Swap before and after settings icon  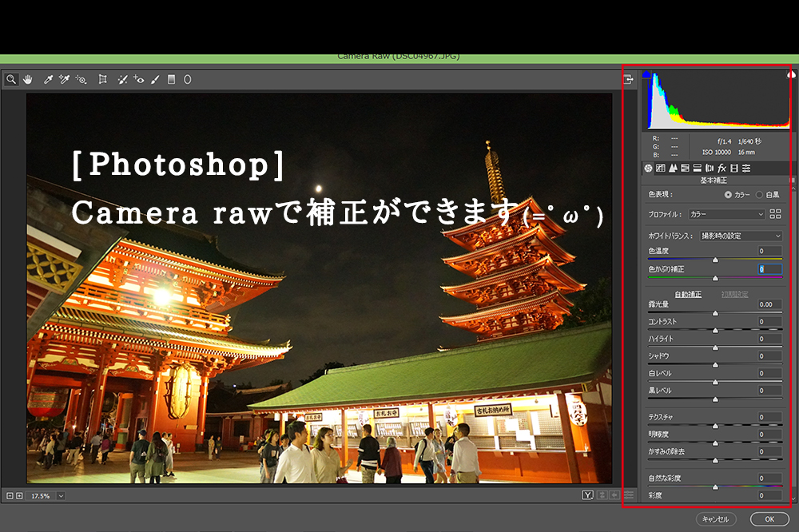[602, 494]
